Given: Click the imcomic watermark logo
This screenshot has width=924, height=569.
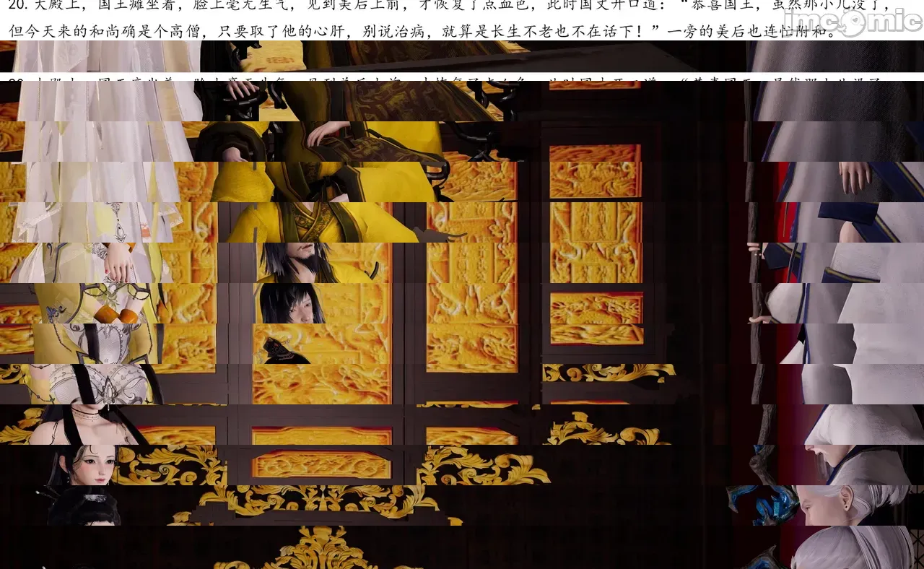Looking at the screenshot, I should [850, 20].
